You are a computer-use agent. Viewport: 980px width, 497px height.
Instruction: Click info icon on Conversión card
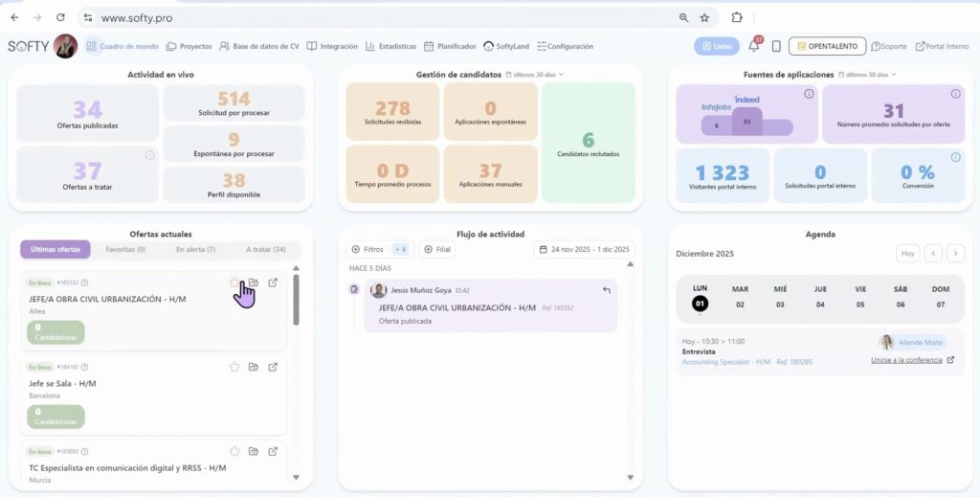tap(956, 158)
